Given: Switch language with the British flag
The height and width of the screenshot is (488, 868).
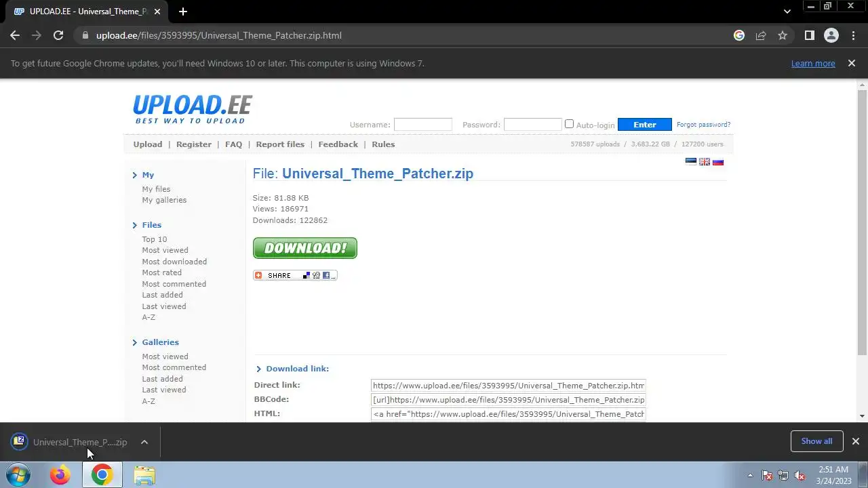Looking at the screenshot, I should [705, 162].
